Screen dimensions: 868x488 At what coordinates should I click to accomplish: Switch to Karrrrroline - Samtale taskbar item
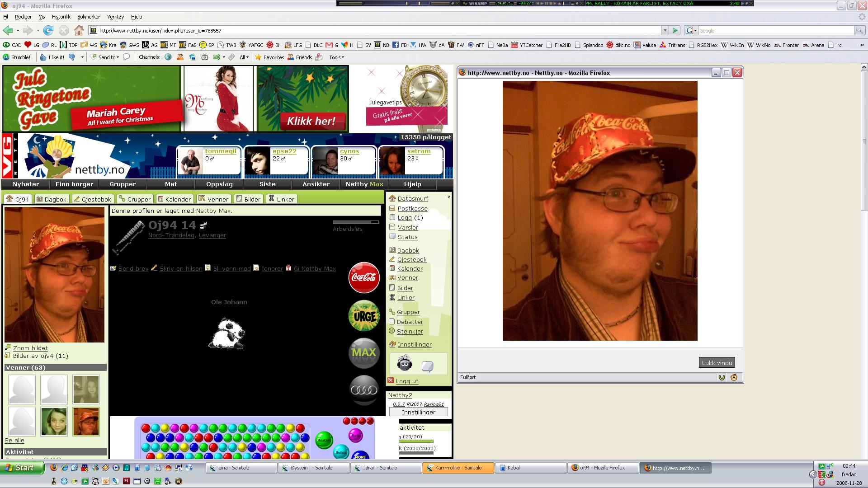coord(458,468)
